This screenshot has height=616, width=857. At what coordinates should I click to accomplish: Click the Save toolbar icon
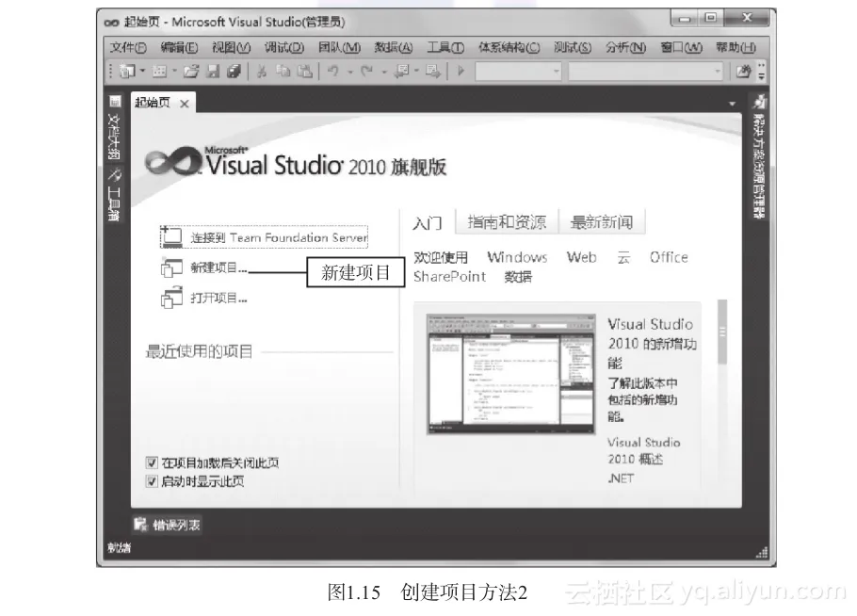(x=213, y=71)
